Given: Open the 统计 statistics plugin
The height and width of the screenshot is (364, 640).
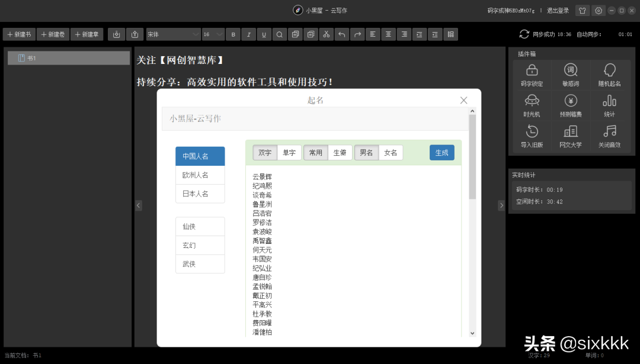Looking at the screenshot, I should point(609,105).
